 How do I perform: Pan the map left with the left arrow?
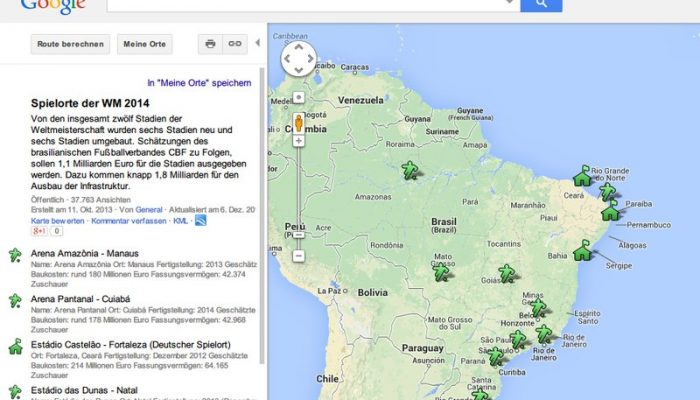pyautogui.click(x=287, y=58)
